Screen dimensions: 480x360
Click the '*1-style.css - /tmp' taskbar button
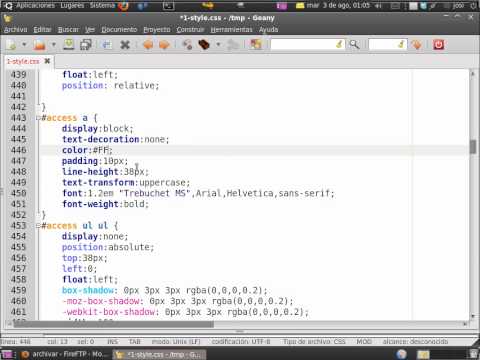pyautogui.click(x=159, y=354)
